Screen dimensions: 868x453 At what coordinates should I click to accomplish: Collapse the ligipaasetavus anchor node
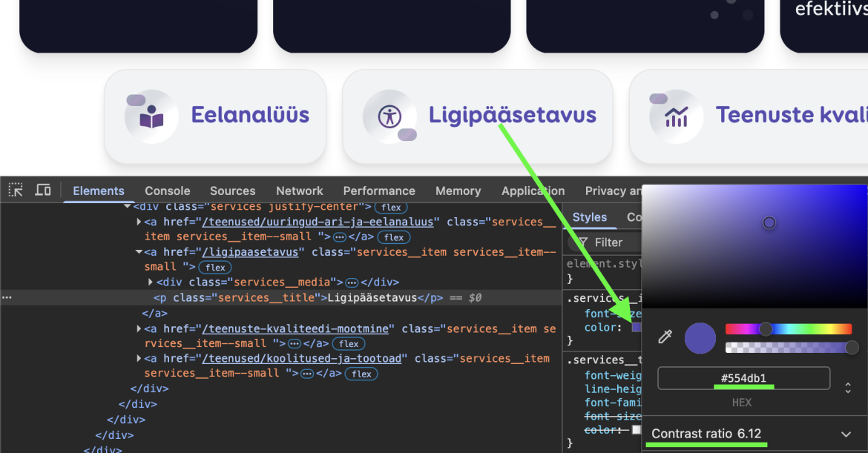point(139,252)
